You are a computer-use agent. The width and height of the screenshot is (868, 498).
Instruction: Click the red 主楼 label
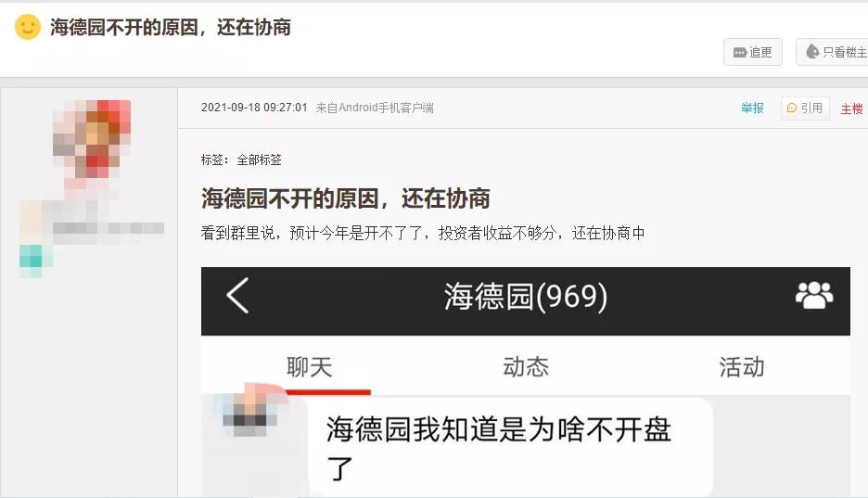click(x=851, y=109)
